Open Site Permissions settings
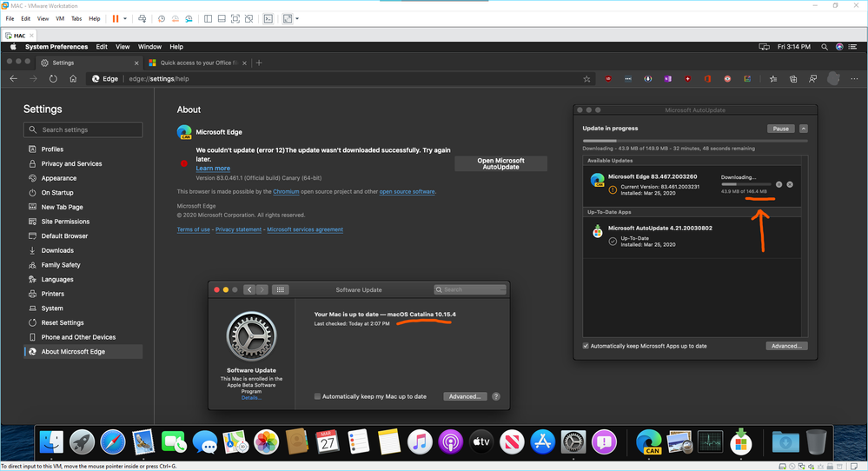 (x=65, y=222)
